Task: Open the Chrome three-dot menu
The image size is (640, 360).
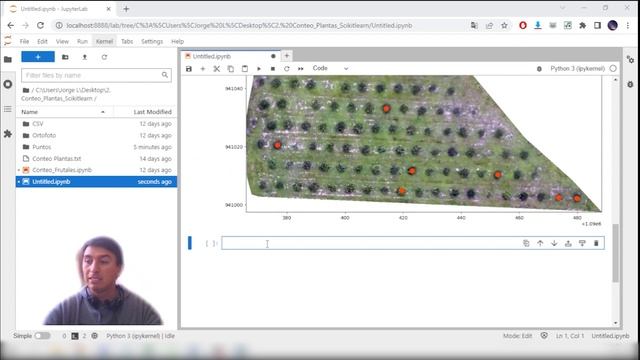Action: (628, 25)
